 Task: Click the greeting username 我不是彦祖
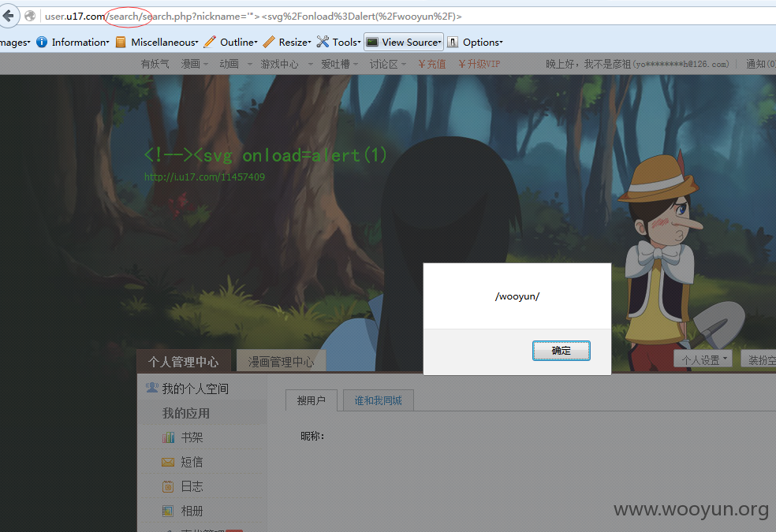(607, 64)
